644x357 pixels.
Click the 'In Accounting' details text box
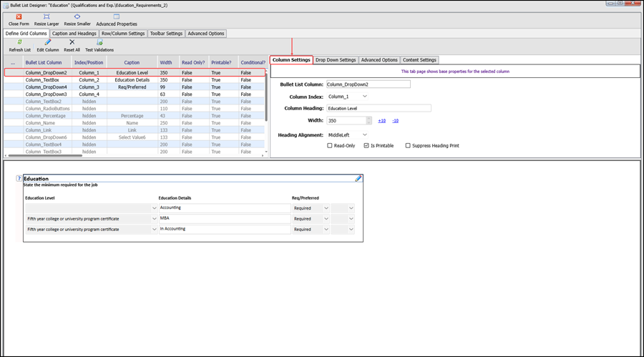click(x=225, y=229)
